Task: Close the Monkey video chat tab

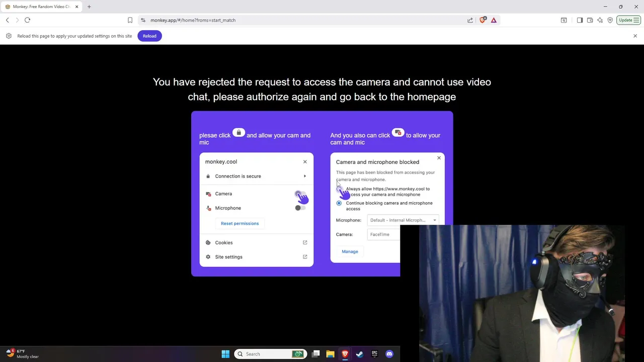Action: 76,7
